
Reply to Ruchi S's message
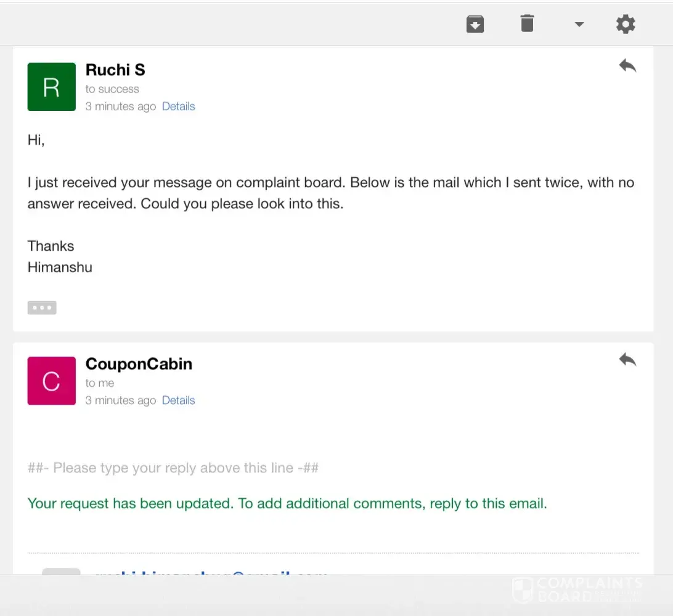pyautogui.click(x=627, y=65)
